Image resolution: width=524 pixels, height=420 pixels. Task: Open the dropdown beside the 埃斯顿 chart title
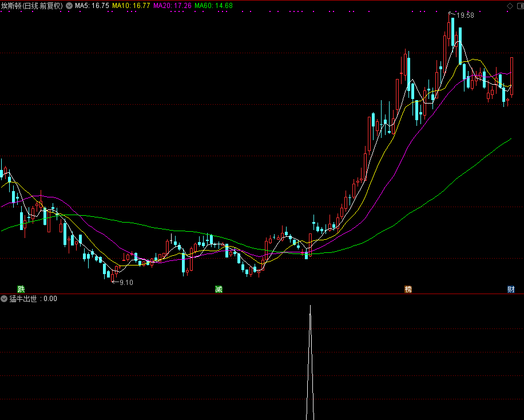pyautogui.click(x=69, y=6)
